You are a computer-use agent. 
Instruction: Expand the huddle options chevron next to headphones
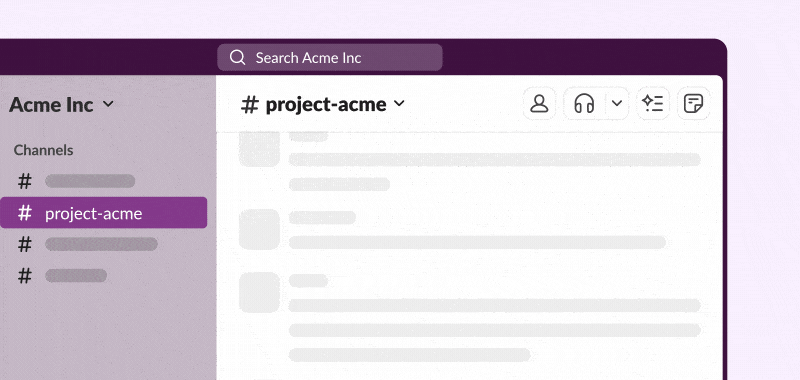click(617, 104)
